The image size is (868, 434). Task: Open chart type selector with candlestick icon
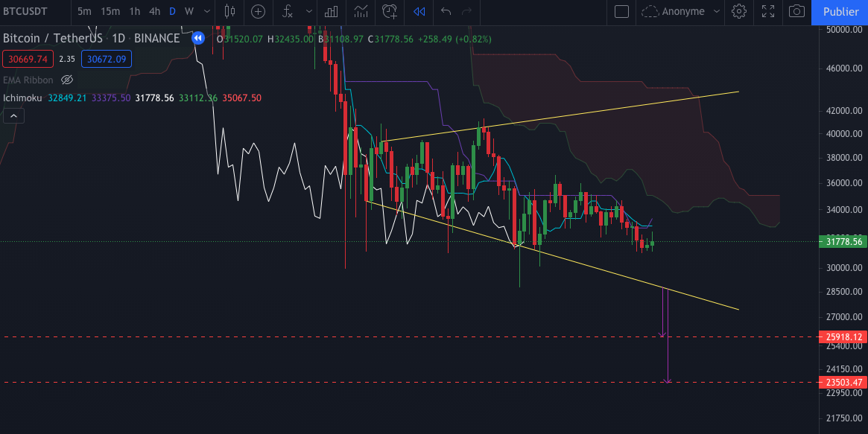pyautogui.click(x=229, y=12)
